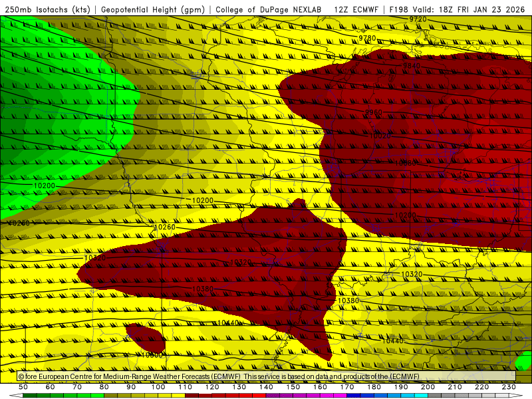Click the 70 value on the color scale
The width and height of the screenshot is (532, 399).
point(77,387)
